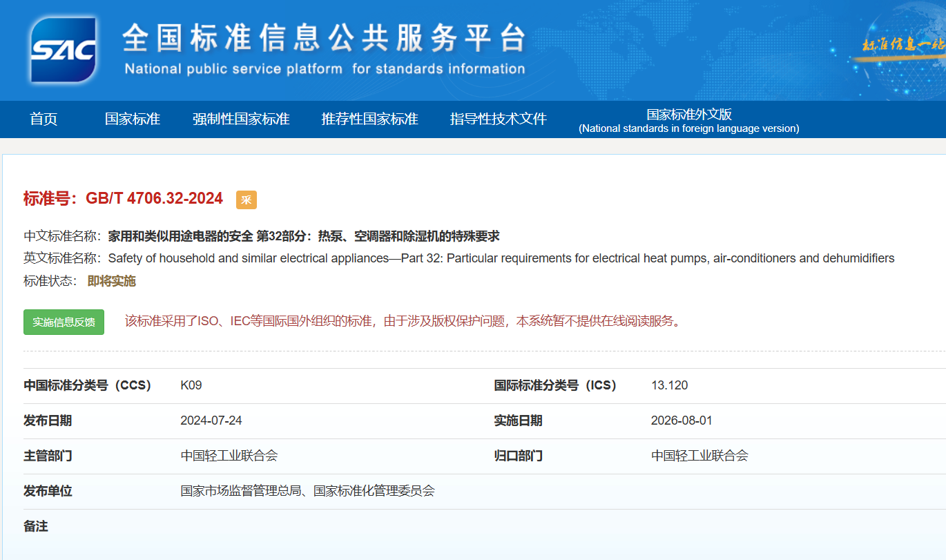Screen dimensions: 946x560
Task: Click the standard number GB/T 4706.32-2024
Action: tap(154, 199)
